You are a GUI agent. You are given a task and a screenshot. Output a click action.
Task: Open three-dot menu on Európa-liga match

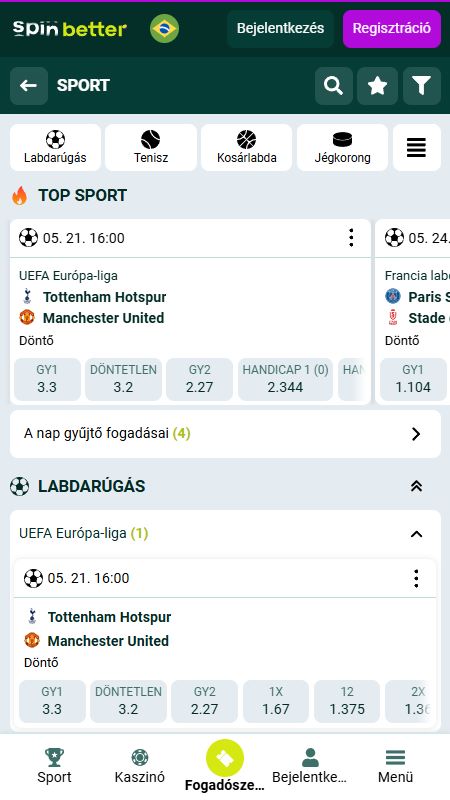[416, 579]
